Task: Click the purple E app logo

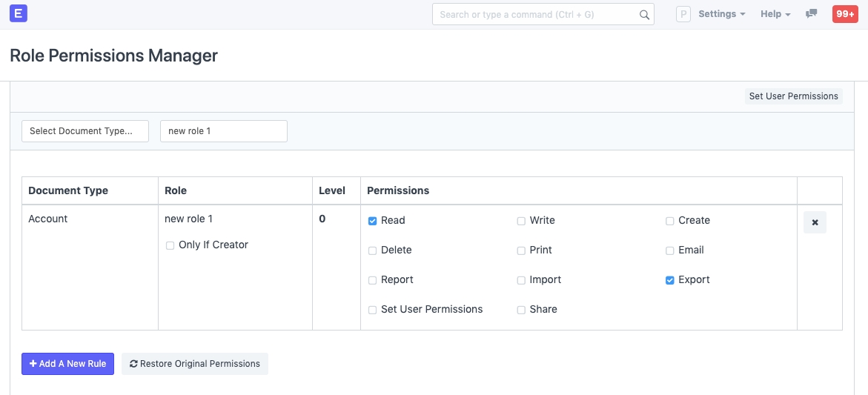Action: (19, 13)
